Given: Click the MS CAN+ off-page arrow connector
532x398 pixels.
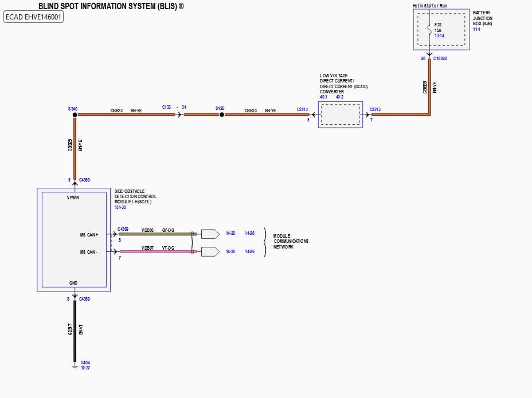Looking at the screenshot, I should (210, 234).
